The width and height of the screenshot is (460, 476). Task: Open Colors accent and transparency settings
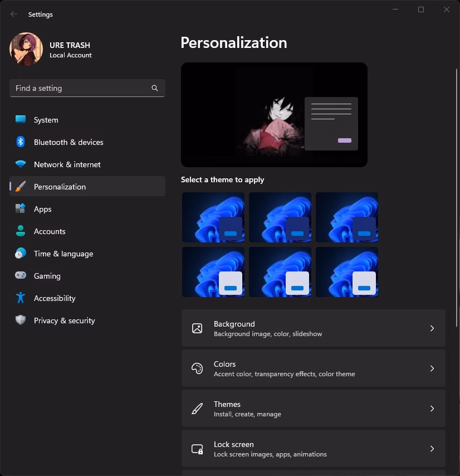[313, 368]
